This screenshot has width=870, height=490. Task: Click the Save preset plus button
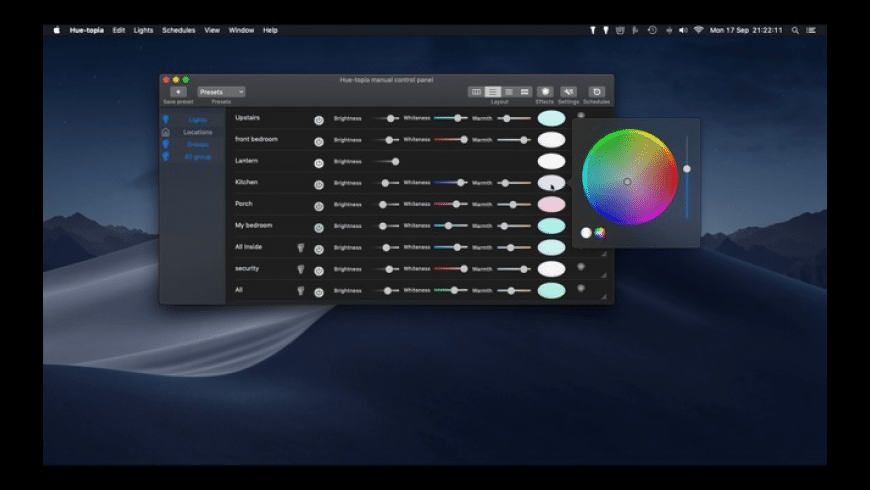(x=178, y=92)
